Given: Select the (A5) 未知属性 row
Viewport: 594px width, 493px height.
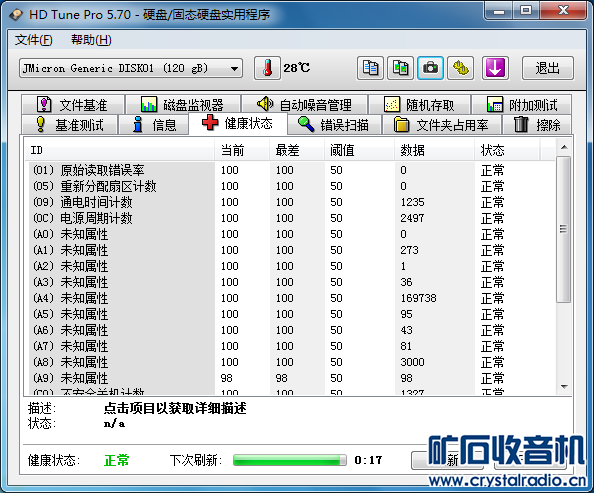Looking at the screenshot, I should click(x=290, y=314).
